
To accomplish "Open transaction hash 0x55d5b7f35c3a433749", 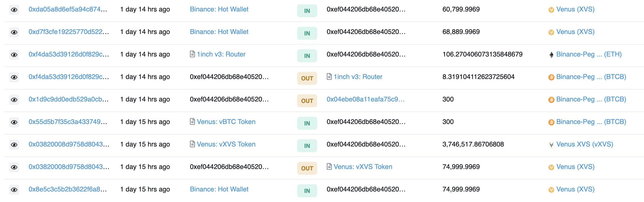I will [x=68, y=122].
